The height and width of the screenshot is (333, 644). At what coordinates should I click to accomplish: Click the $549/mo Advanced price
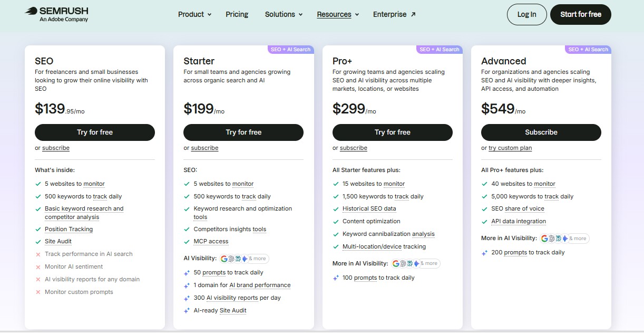point(503,109)
